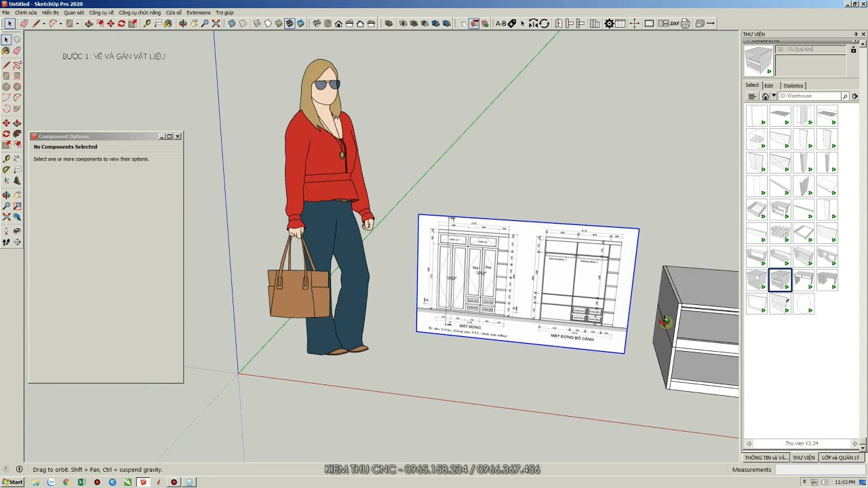Open the library navigation dropdown next to home icon
Image resolution: width=868 pixels, height=488 pixels.
pyautogui.click(x=774, y=96)
